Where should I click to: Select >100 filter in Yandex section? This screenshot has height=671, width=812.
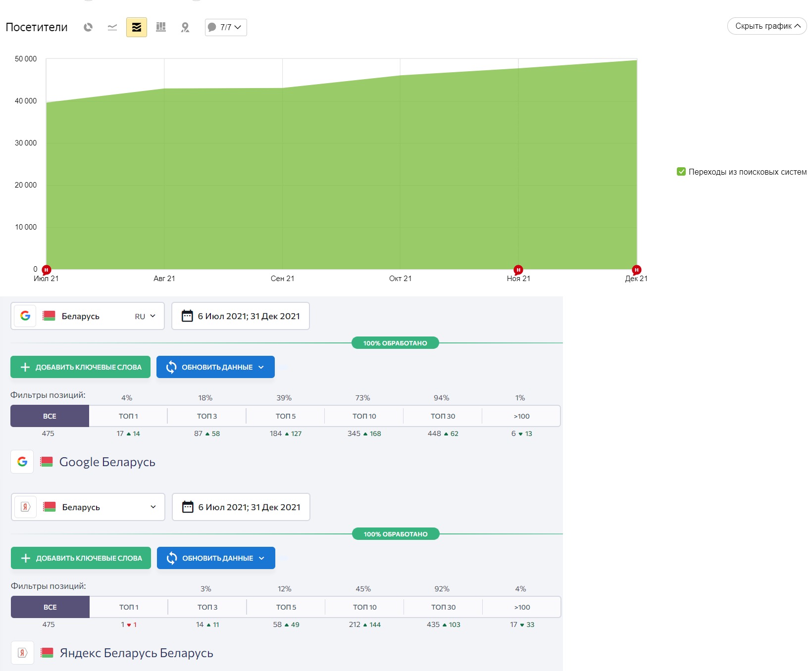tap(522, 607)
